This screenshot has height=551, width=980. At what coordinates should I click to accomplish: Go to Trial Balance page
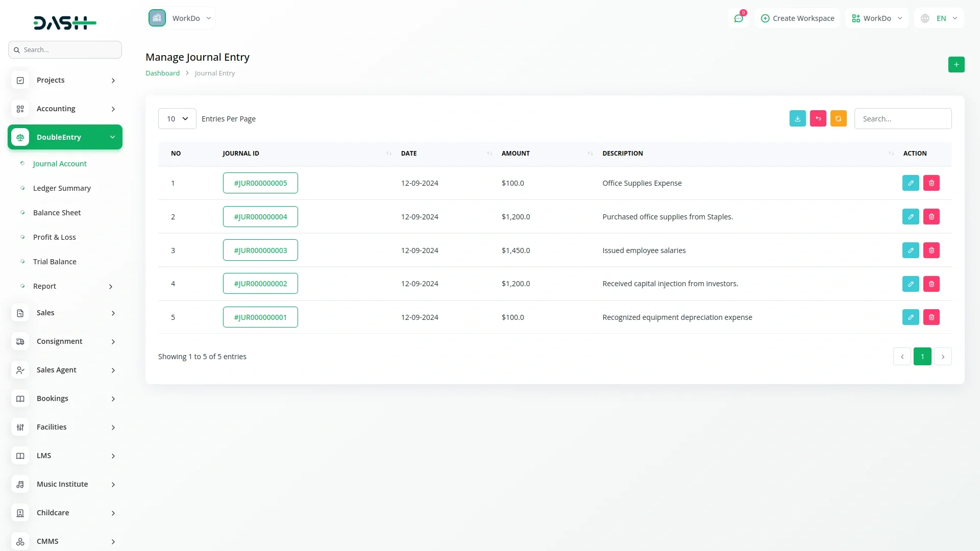[x=55, y=262]
